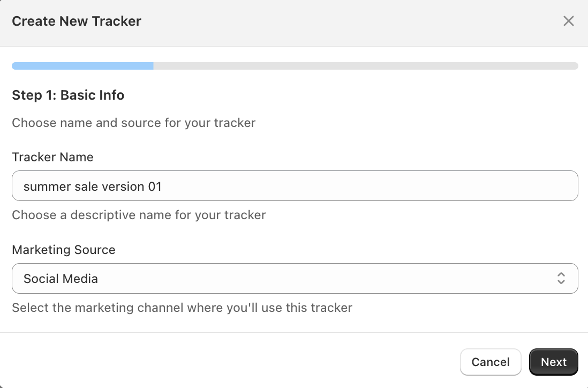Proceed by clicking the Next button
The height and width of the screenshot is (388, 588).
[553, 362]
